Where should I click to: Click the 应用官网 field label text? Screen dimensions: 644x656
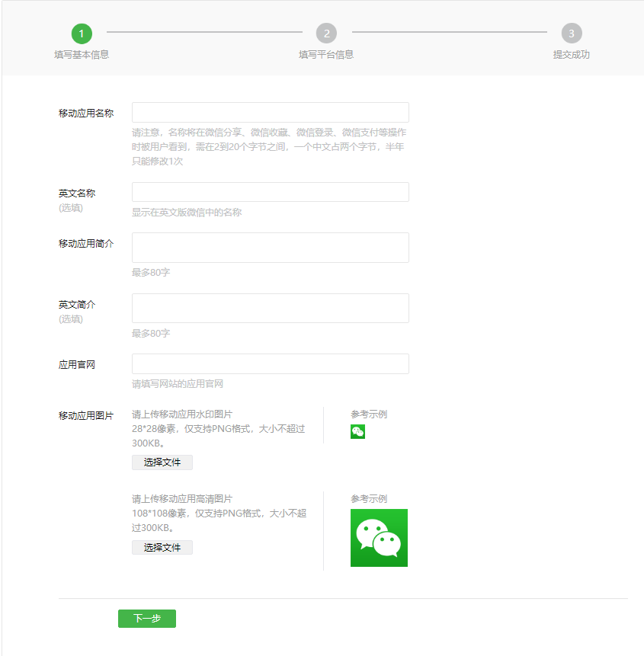point(77,365)
